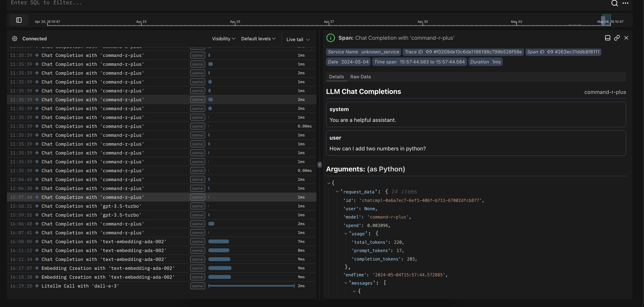
Task: Click the Span ID link icon
Action: click(x=550, y=52)
